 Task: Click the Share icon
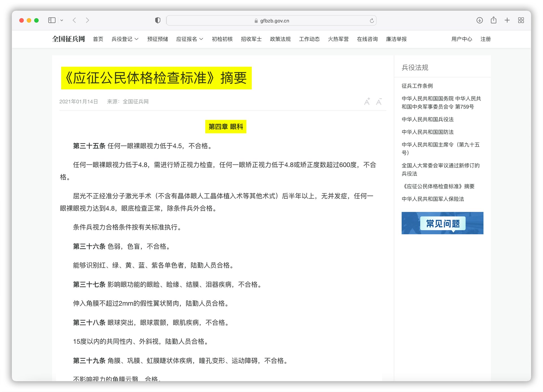(x=494, y=20)
